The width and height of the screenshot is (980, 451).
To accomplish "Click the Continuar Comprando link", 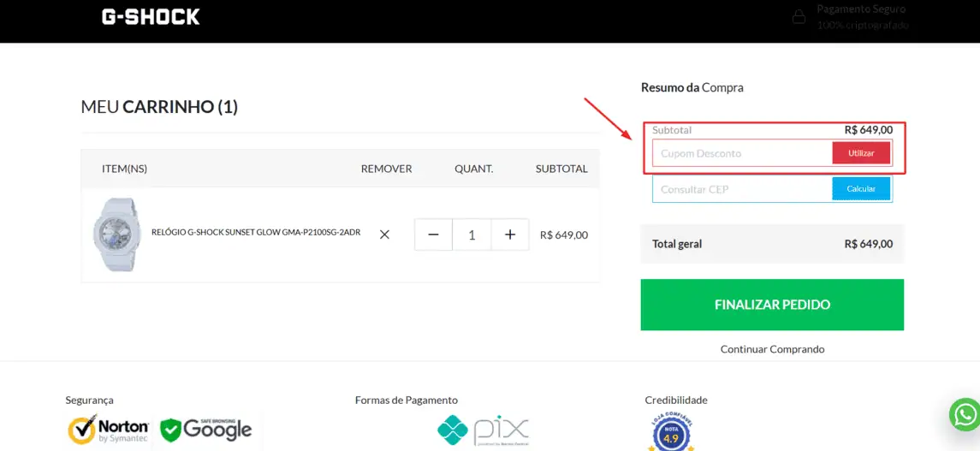I will 773,349.
